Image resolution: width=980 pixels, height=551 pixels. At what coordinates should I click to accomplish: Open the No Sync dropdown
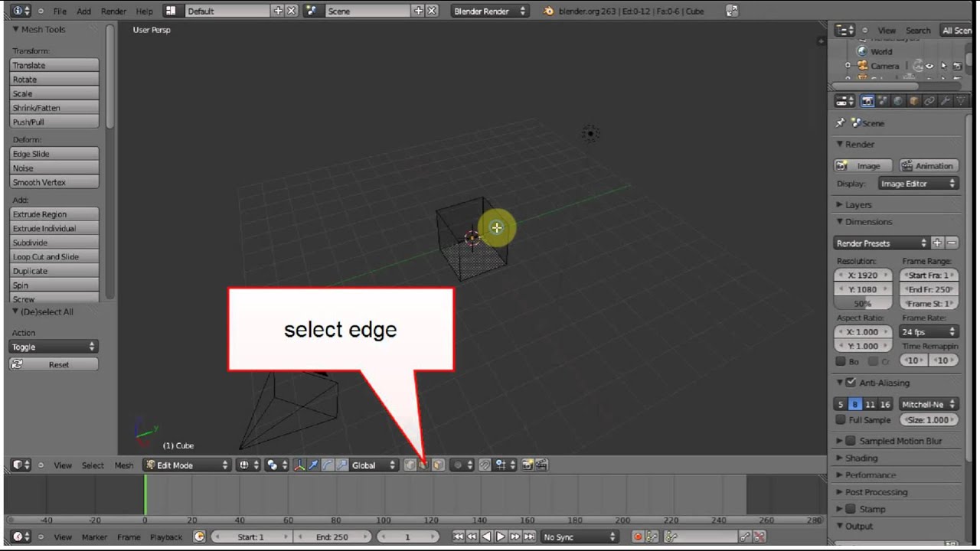tap(580, 536)
